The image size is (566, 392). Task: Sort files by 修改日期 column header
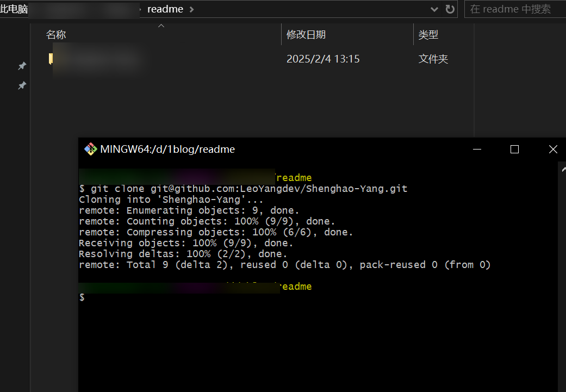[x=306, y=35]
